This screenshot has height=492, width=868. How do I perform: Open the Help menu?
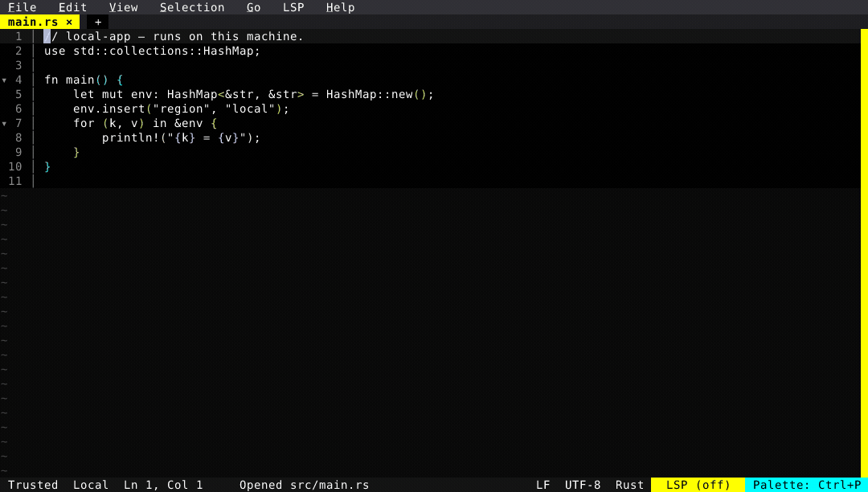[341, 7]
